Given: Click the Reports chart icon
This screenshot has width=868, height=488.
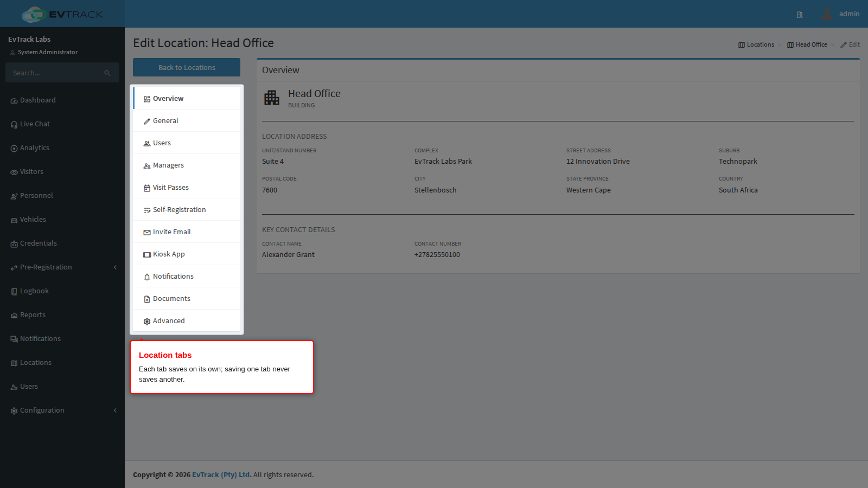Looking at the screenshot, I should point(14,316).
